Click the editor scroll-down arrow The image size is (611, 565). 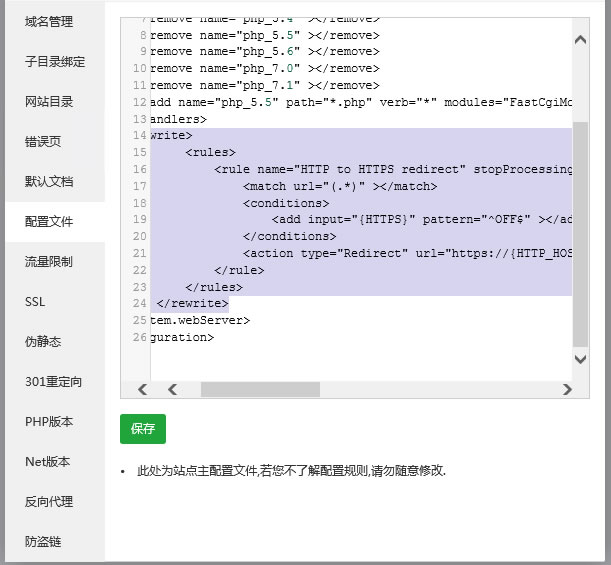pos(580,359)
